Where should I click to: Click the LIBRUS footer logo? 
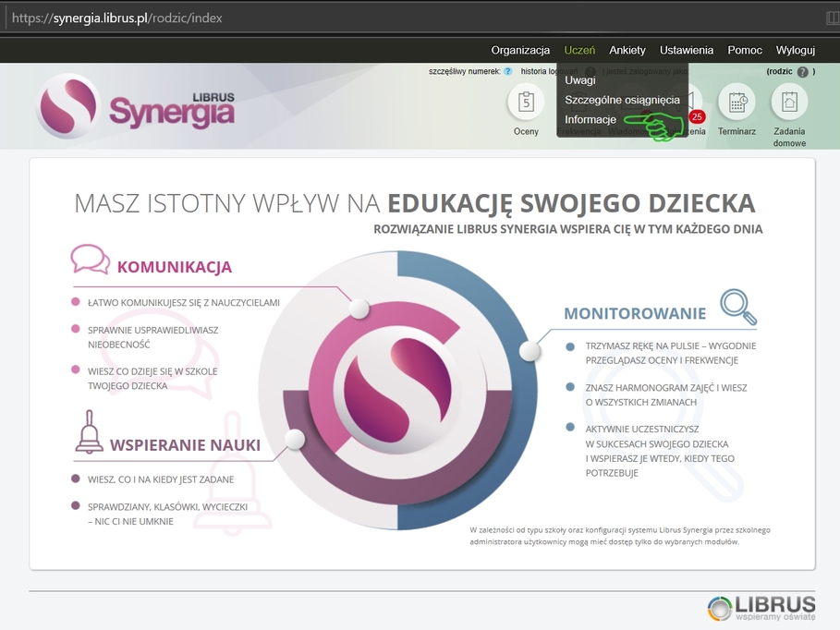[x=761, y=608]
